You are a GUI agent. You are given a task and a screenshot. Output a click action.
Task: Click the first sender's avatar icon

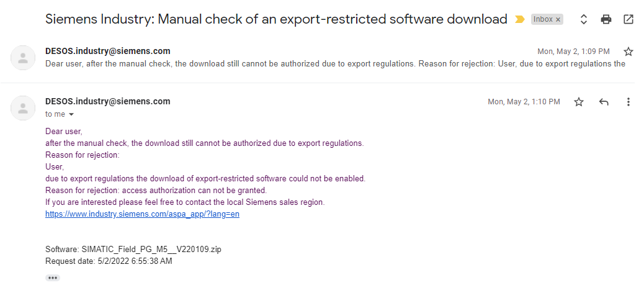(x=23, y=58)
